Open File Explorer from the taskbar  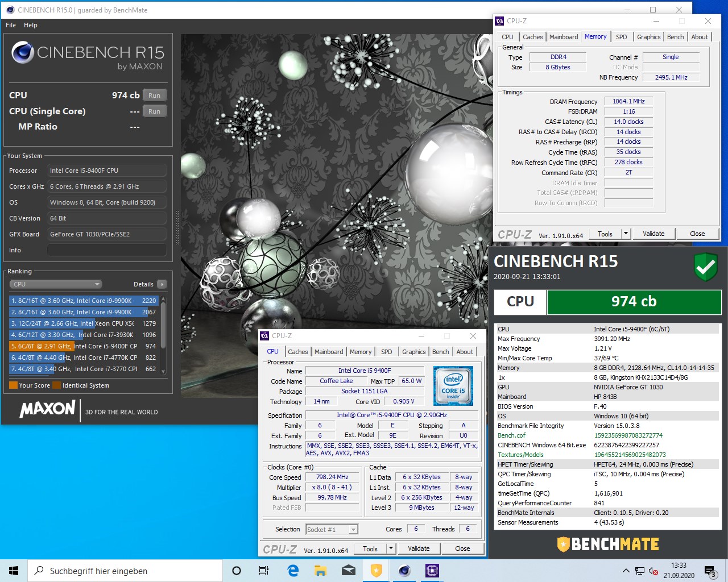(x=321, y=571)
